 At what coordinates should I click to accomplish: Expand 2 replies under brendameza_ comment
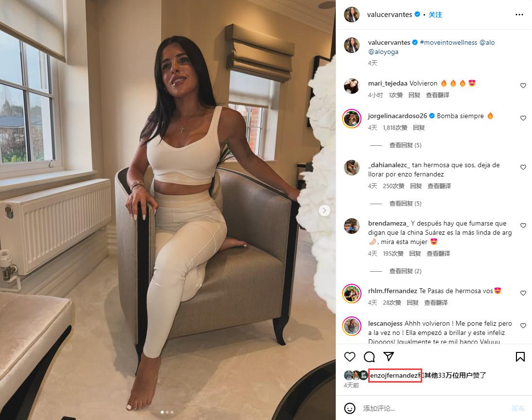click(405, 271)
